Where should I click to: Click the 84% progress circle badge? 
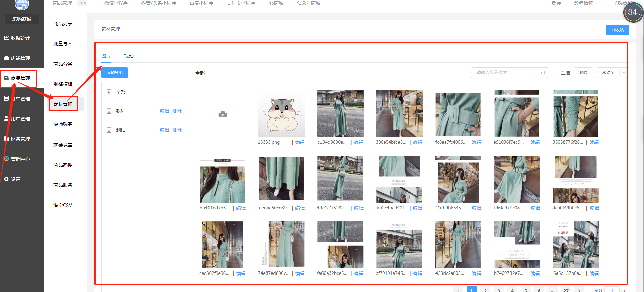pos(633,12)
